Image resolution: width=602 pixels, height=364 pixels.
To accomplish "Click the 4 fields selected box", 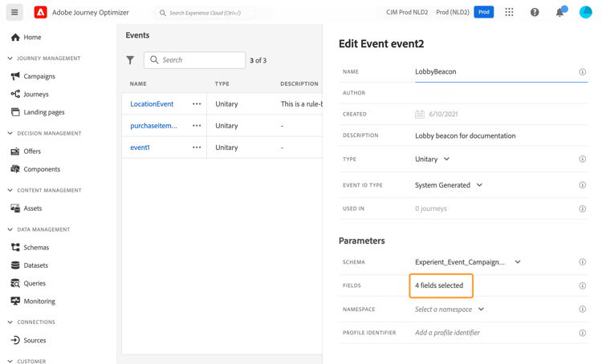I will click(440, 285).
